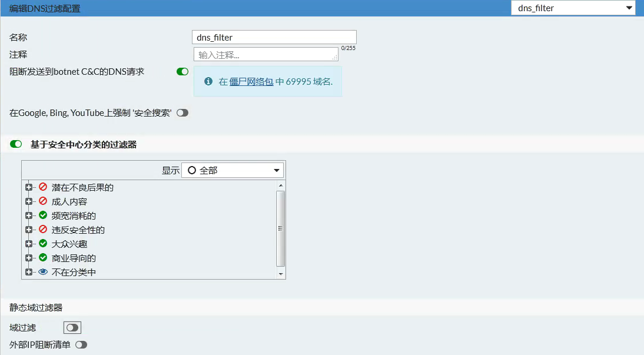Click monitor eye icon beside 不在分类中
644x355 pixels.
coord(43,272)
